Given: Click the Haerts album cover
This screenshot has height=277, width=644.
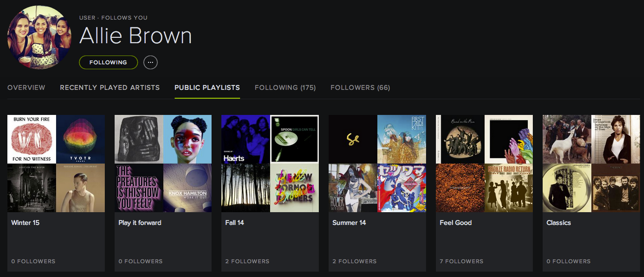Looking at the screenshot, I should pyautogui.click(x=245, y=139).
